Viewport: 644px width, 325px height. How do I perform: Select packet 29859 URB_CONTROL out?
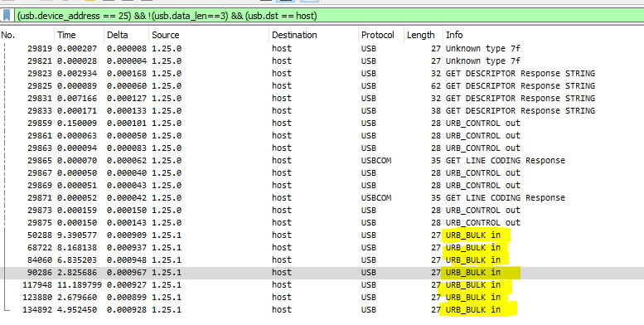tap(322, 124)
